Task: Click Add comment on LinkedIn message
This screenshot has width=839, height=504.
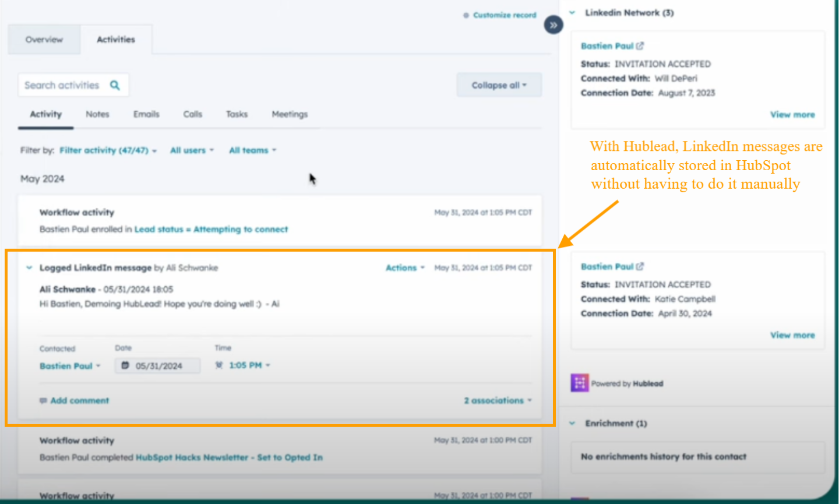Action: tap(80, 400)
